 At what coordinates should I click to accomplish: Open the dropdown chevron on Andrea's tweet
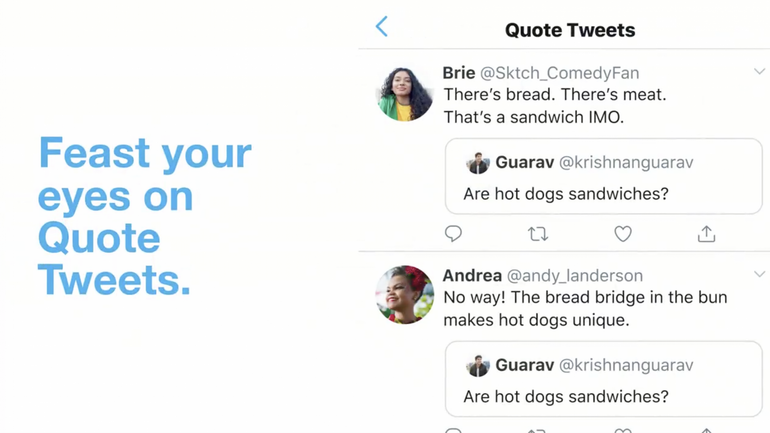(760, 274)
